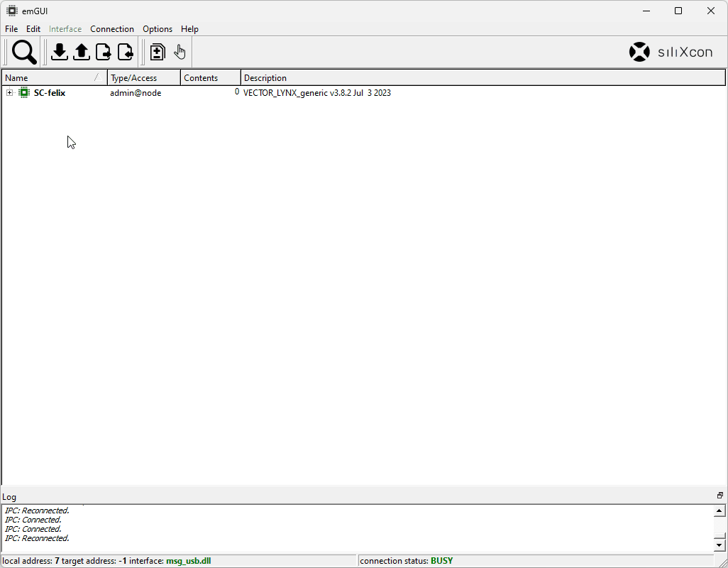The height and width of the screenshot is (568, 728).
Task: Select the green chip icon of SC-felix
Action: pyautogui.click(x=23, y=93)
